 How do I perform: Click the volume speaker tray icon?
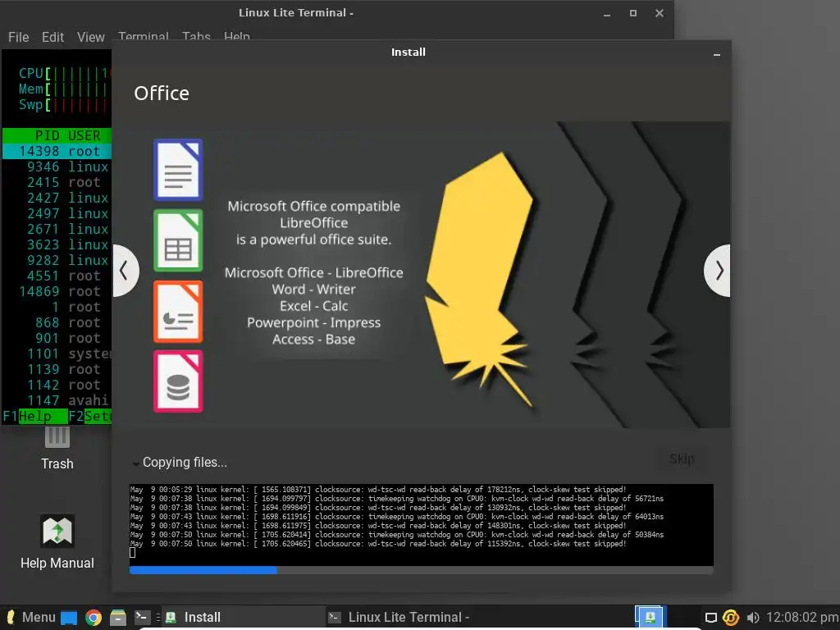753,618
